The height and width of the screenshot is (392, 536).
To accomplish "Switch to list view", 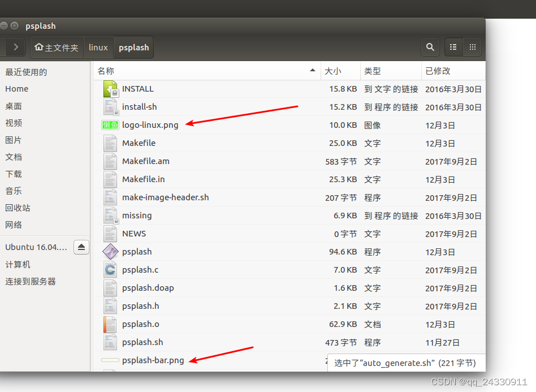I will tap(453, 47).
